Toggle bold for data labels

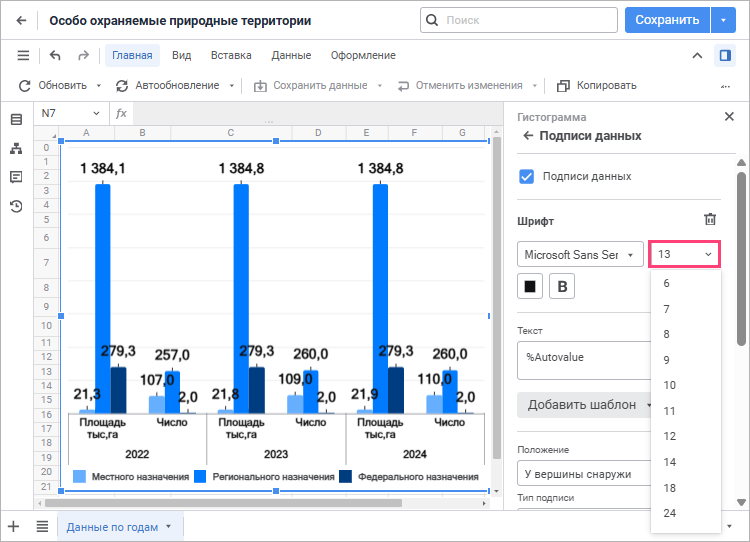coord(562,286)
